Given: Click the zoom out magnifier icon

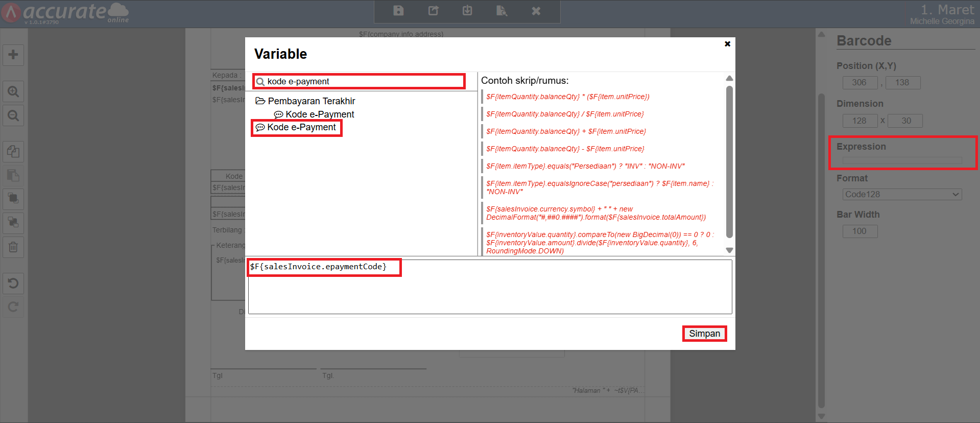Looking at the screenshot, I should click(13, 116).
